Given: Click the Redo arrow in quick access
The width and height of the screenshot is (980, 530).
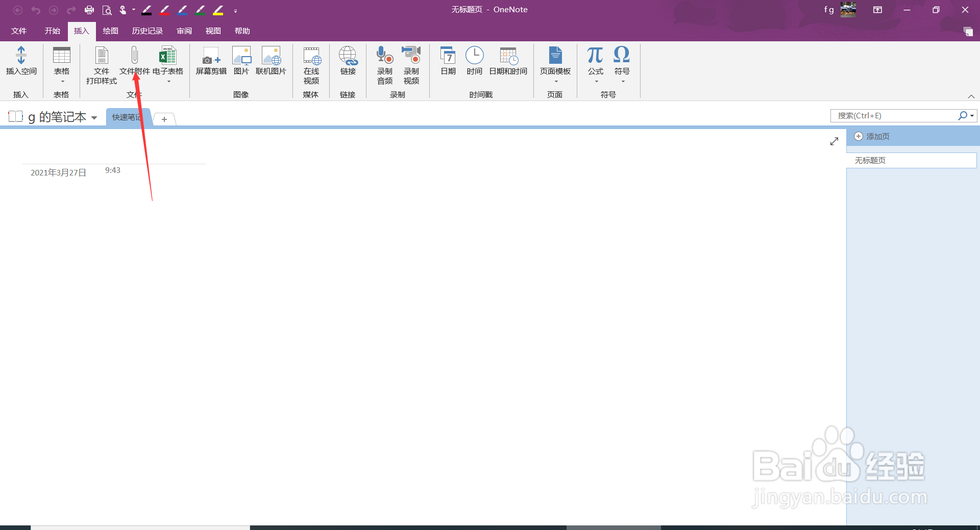Looking at the screenshot, I should pyautogui.click(x=71, y=10).
